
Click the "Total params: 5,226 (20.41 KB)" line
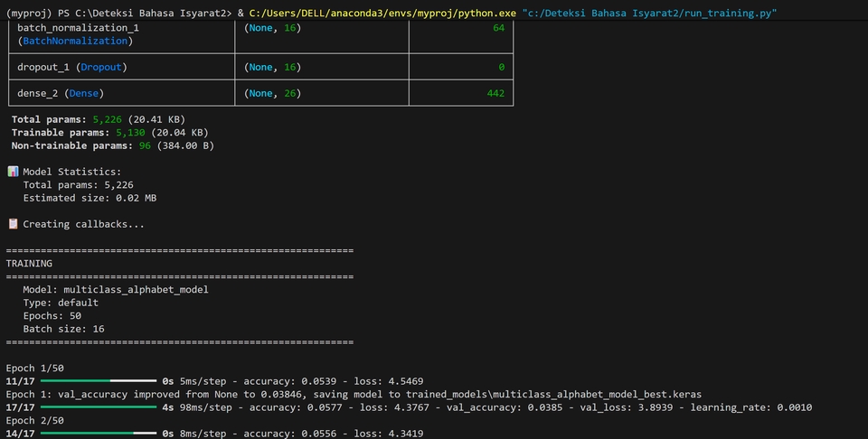[x=99, y=119]
